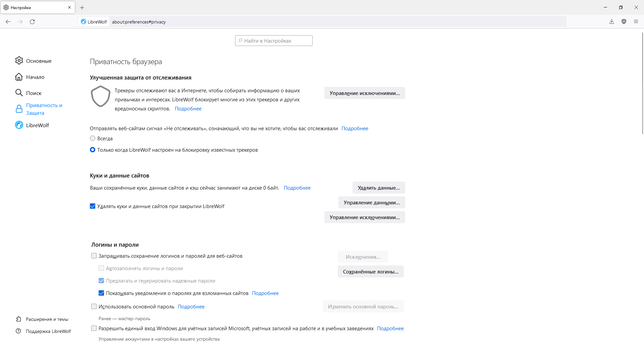The image size is (644, 349).
Task: Enable Использовать основной пароль checkbox
Action: [x=94, y=306]
